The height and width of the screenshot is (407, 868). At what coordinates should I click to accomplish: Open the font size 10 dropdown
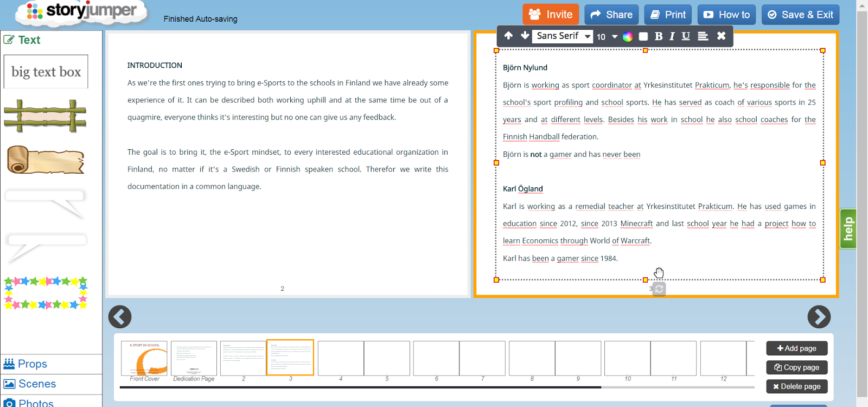(607, 36)
